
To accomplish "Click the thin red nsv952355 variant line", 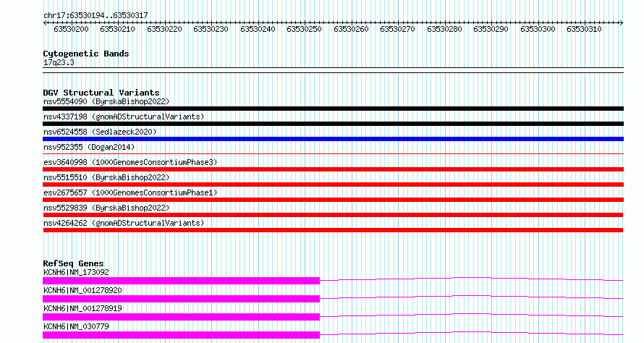I will (333, 153).
